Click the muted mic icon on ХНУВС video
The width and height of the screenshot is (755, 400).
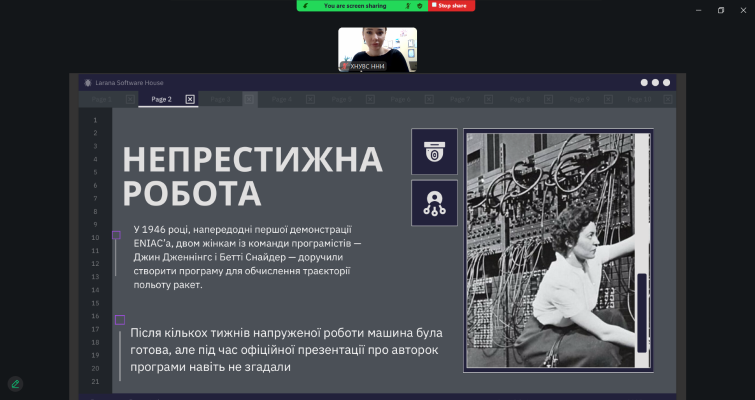[345, 65]
